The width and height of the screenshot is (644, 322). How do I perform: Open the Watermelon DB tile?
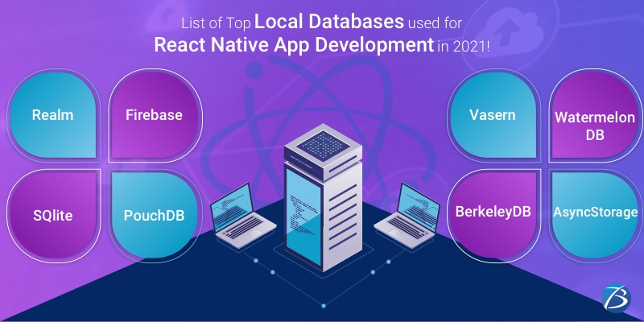point(595,115)
